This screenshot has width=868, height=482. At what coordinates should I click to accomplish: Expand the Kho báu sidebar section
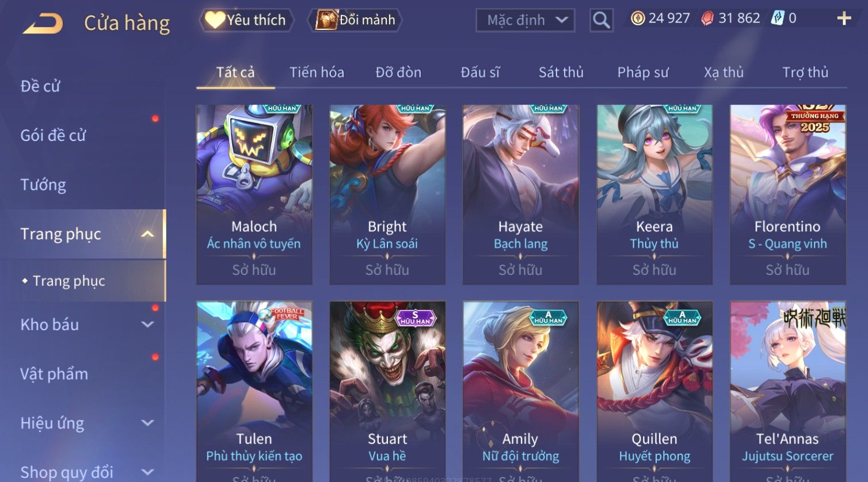tap(147, 324)
